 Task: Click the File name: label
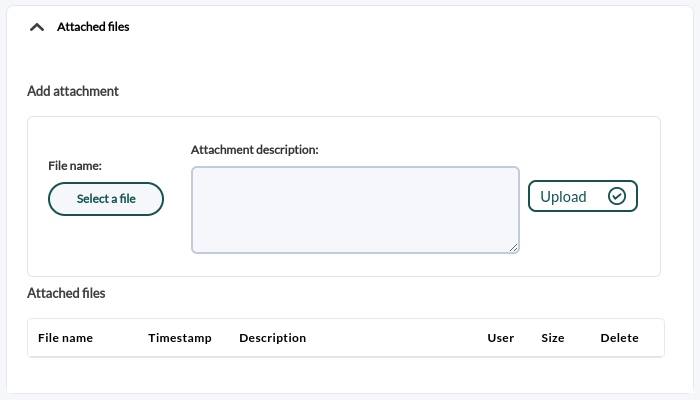pos(75,166)
